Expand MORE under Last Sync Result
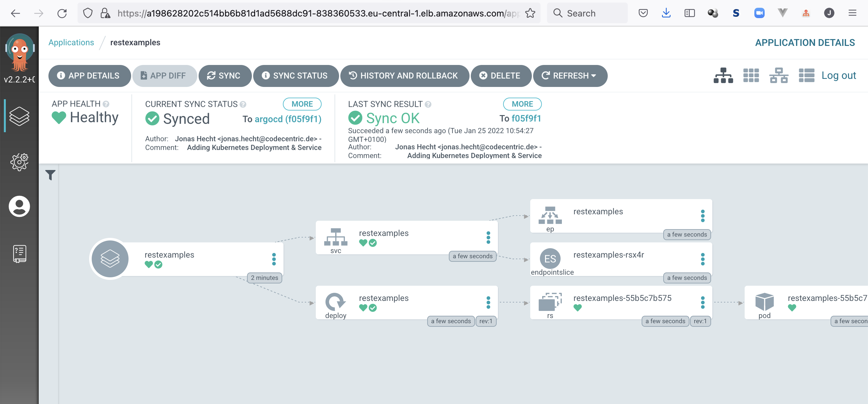 (x=522, y=104)
